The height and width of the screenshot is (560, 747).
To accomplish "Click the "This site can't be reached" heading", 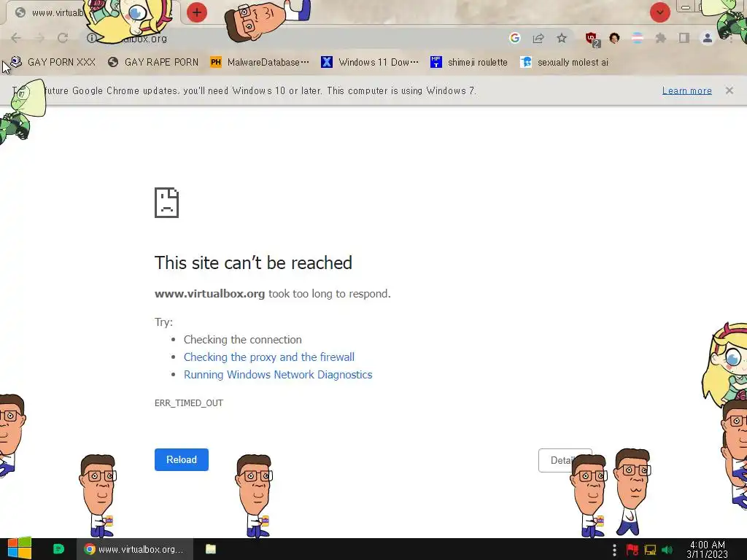I will click(253, 262).
